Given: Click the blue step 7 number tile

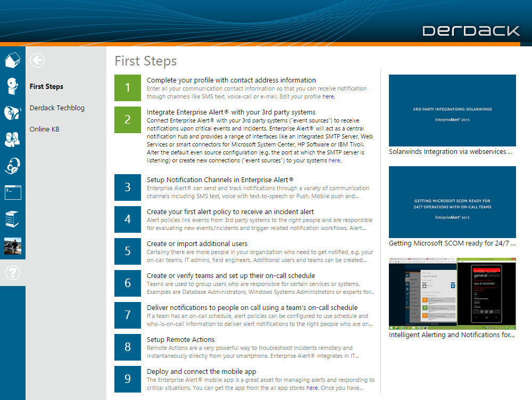Looking at the screenshot, I should click(x=128, y=315).
